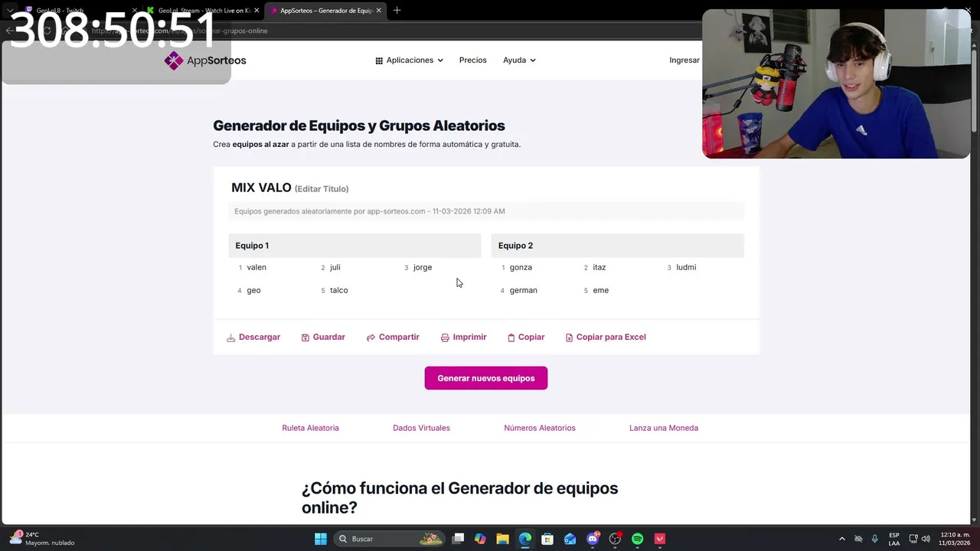980x551 pixels.
Task: Close the GeoLol Stream Kick tab
Action: tap(256, 11)
